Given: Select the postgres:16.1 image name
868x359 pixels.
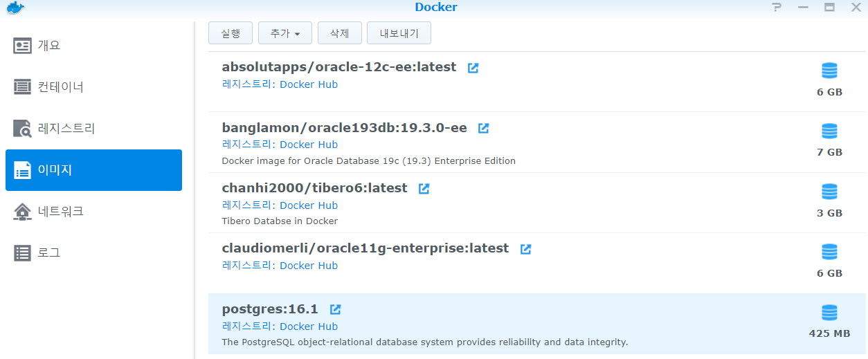Looking at the screenshot, I should pos(270,309).
